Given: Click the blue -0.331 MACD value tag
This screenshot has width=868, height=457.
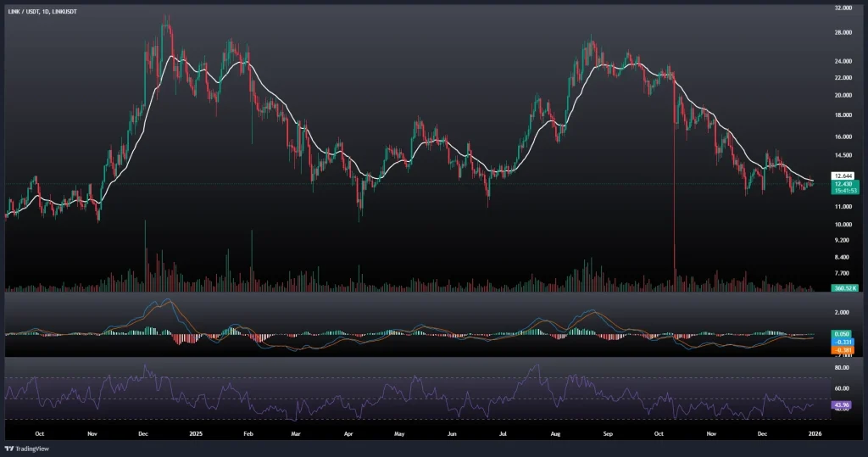Looking at the screenshot, I should tap(843, 343).
